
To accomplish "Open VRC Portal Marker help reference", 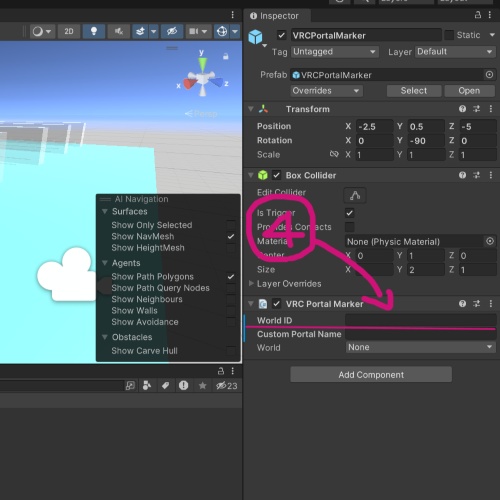I will 462,303.
